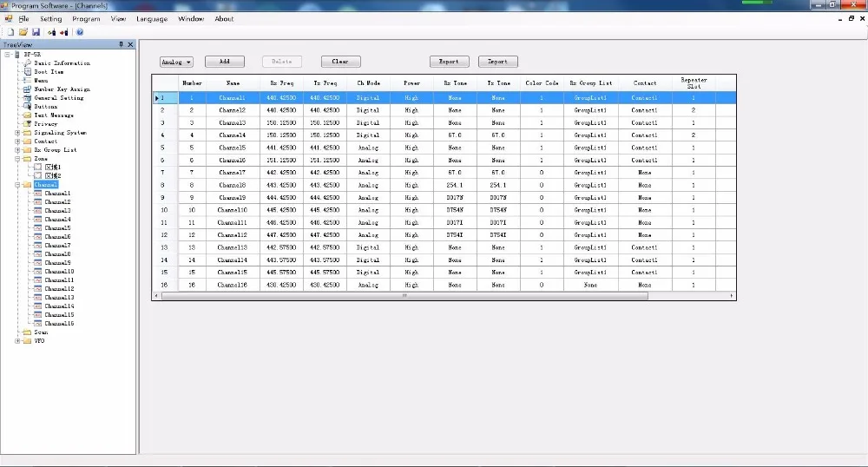Click the Signaling System folder icon

(27, 133)
